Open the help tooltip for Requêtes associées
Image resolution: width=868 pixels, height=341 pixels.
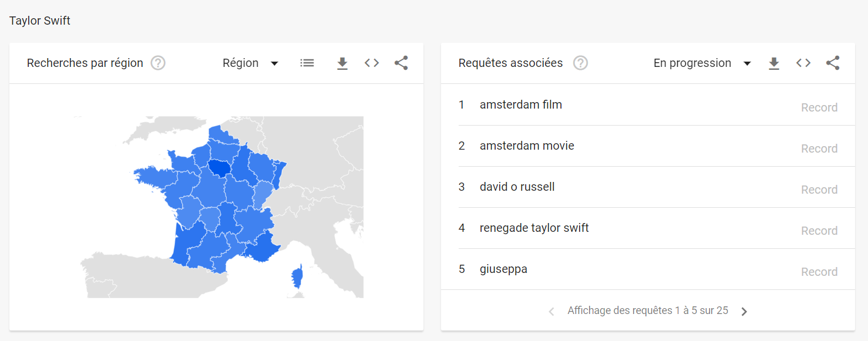[x=580, y=63]
